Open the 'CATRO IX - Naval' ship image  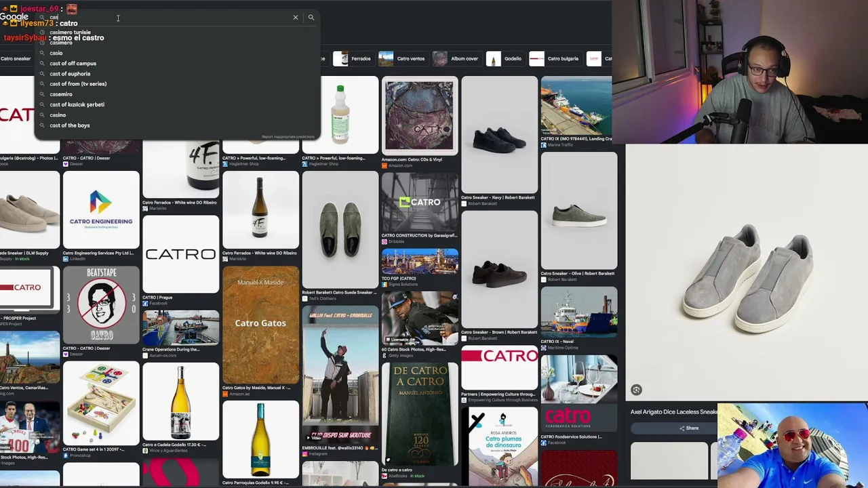pos(579,312)
